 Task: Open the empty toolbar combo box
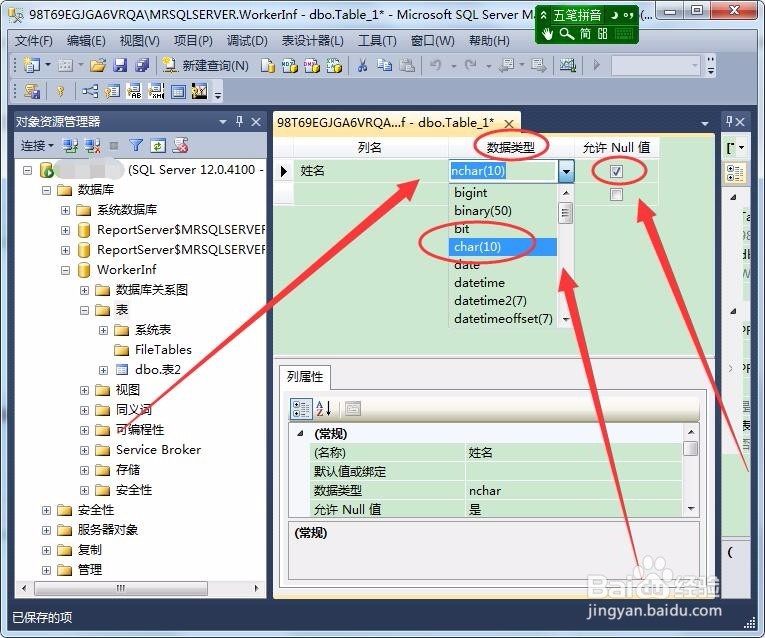click(x=655, y=65)
